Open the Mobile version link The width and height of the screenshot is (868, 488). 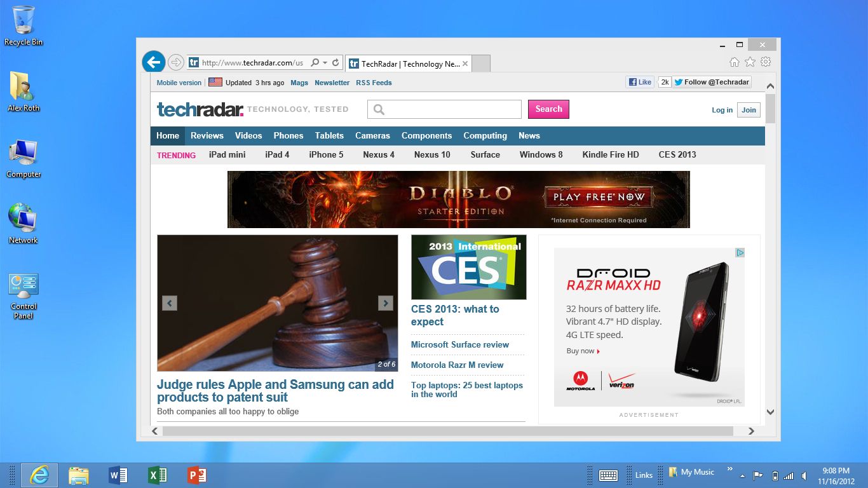[179, 83]
